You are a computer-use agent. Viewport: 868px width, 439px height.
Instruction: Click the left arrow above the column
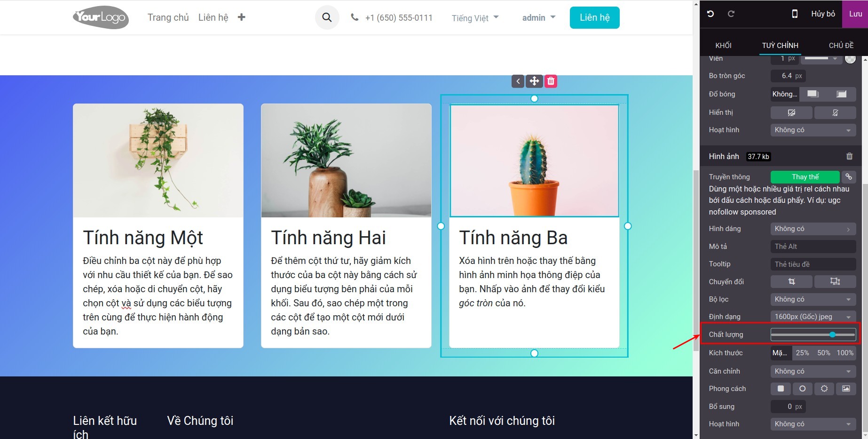click(x=518, y=81)
